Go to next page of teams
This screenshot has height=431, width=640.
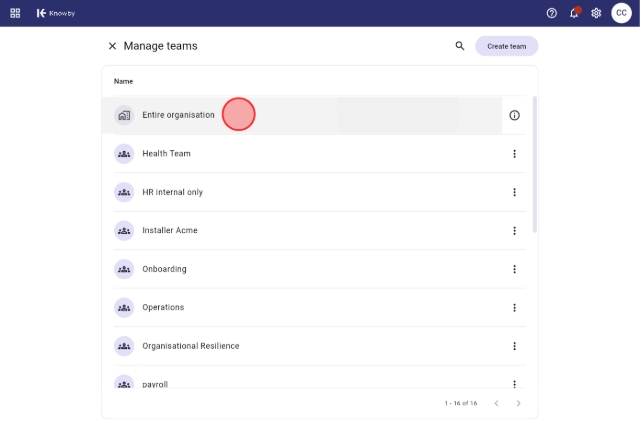click(518, 403)
